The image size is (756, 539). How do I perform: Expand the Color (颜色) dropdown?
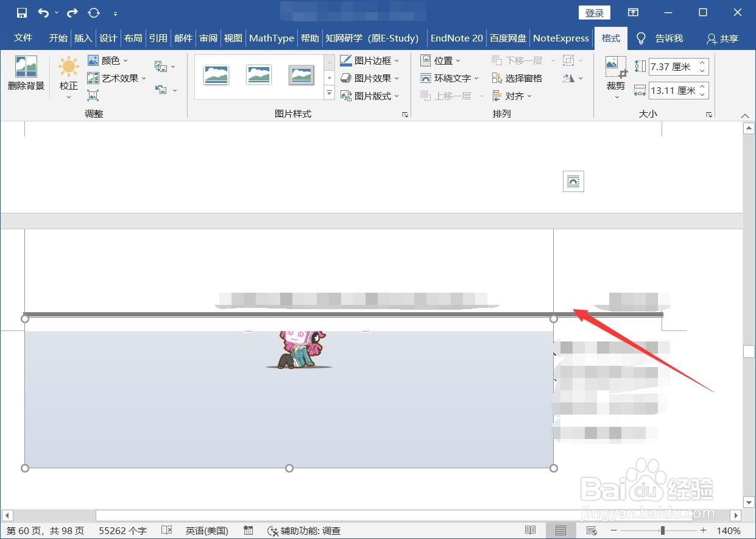tap(108, 60)
